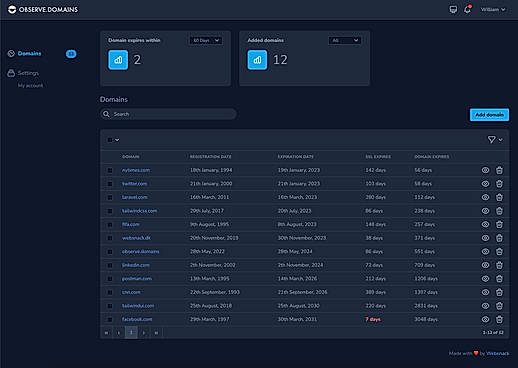
Task: Expand the select-all bulk actions dropdown
Action: tap(113, 140)
